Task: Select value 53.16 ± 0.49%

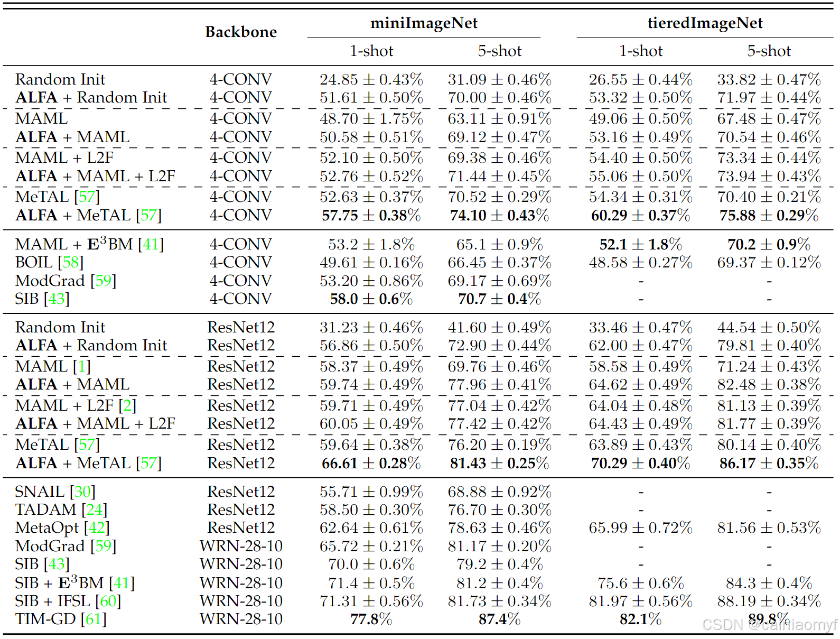Action: coord(641,137)
